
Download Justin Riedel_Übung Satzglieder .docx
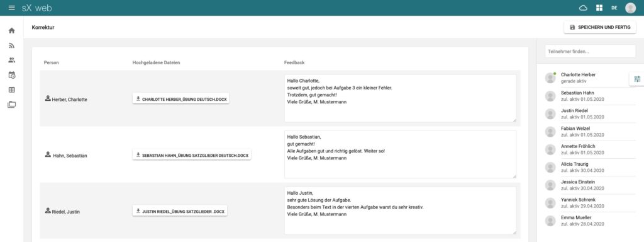coord(180,211)
